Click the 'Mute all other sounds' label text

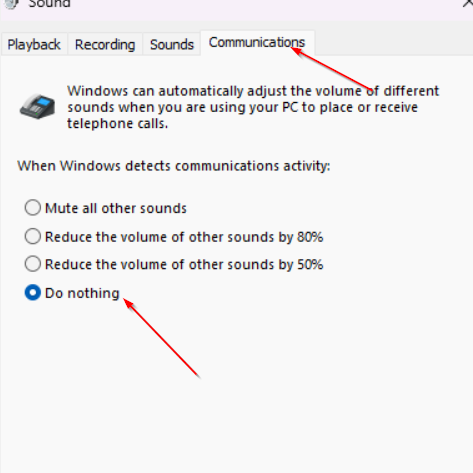pos(116,208)
